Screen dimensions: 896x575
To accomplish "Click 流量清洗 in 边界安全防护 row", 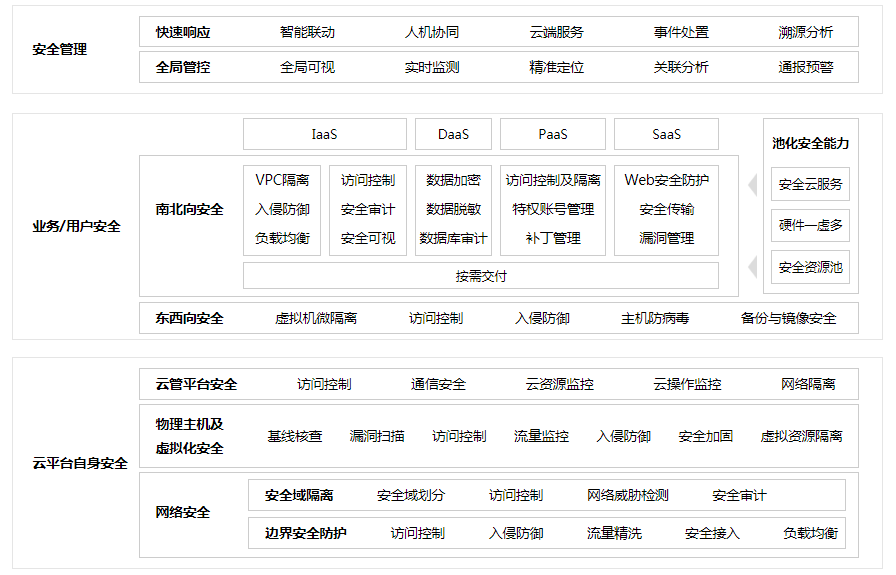I will click(x=614, y=533).
